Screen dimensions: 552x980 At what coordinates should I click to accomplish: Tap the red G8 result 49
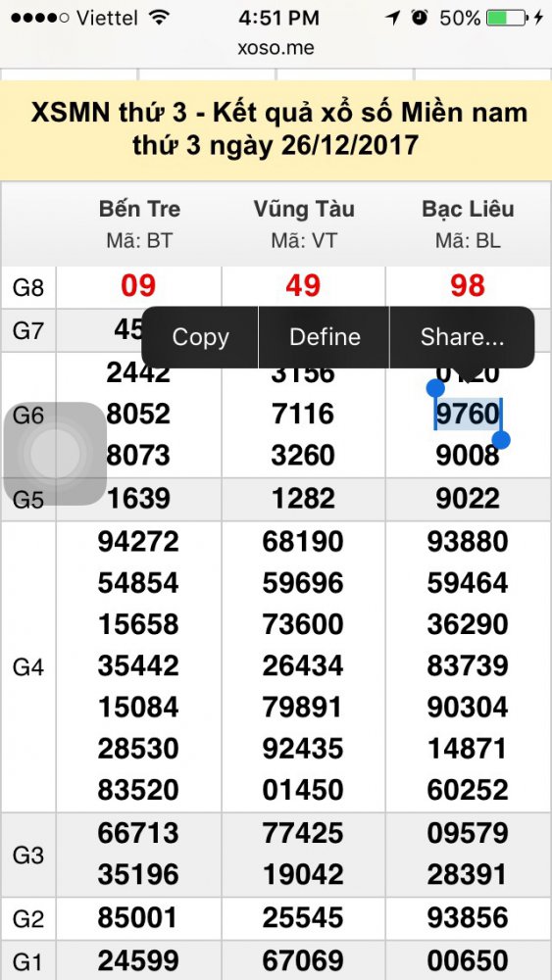click(x=303, y=285)
